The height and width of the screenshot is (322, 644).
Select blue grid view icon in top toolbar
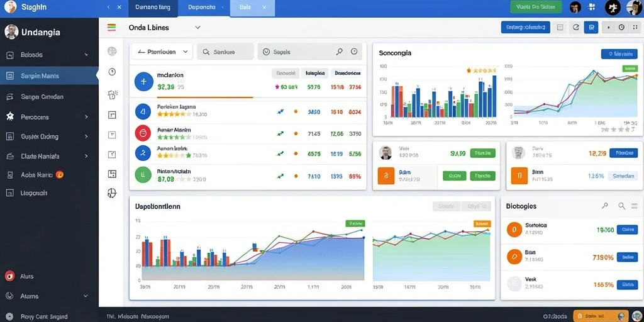click(x=591, y=28)
